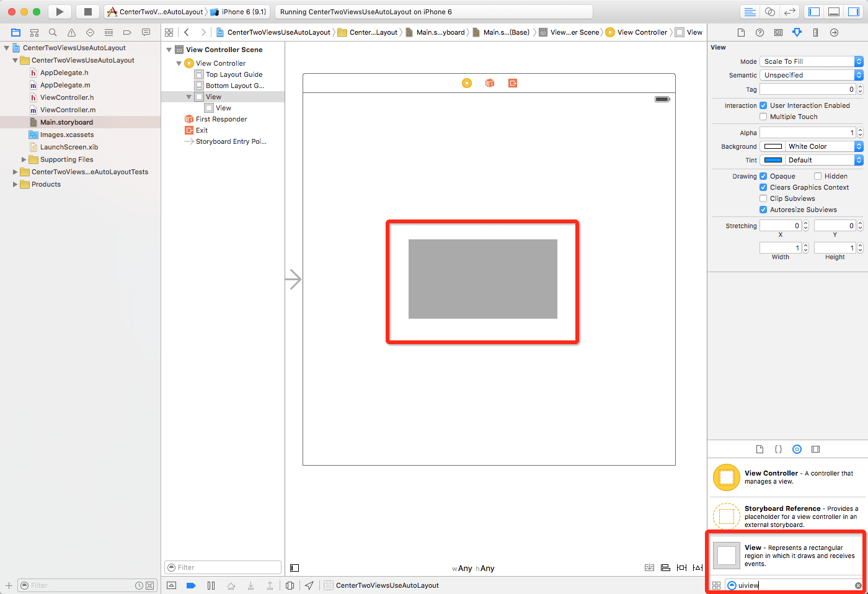Show the Media library

[x=815, y=450]
